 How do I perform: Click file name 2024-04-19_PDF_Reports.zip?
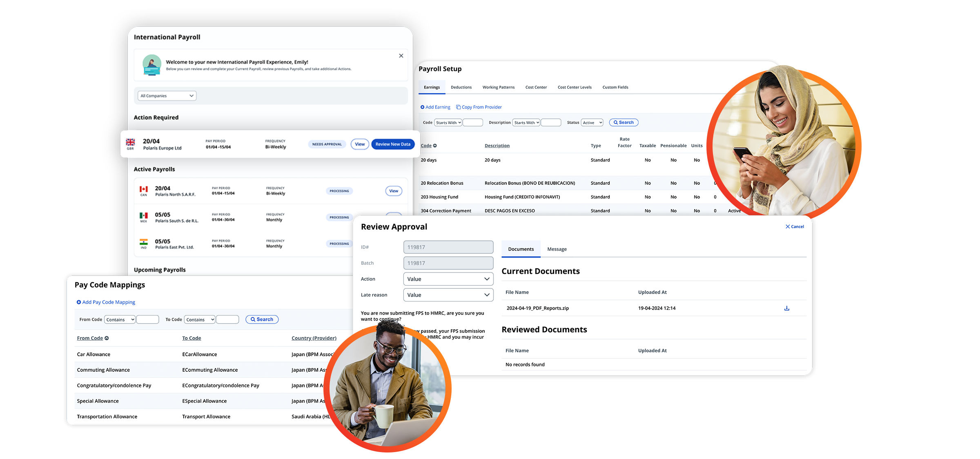[x=537, y=308]
